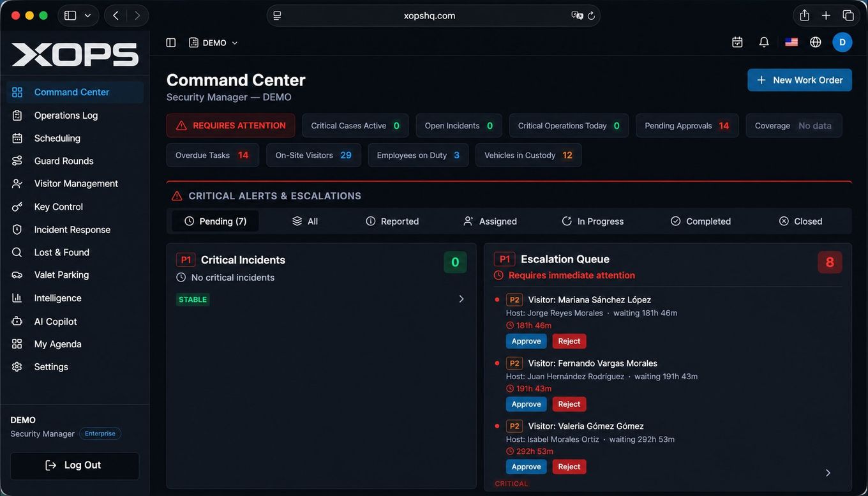Viewport: 868px width, 496px height.
Task: Approve visitor Fernando Vargas Morales
Action: (527, 404)
